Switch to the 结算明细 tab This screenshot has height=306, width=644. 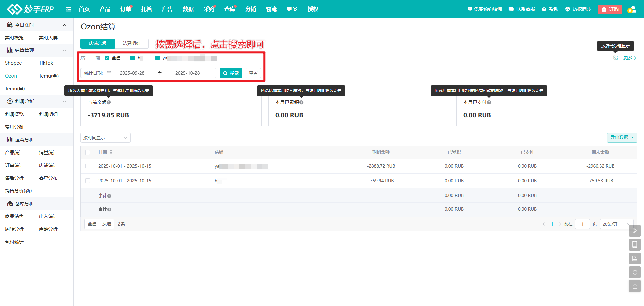point(131,44)
